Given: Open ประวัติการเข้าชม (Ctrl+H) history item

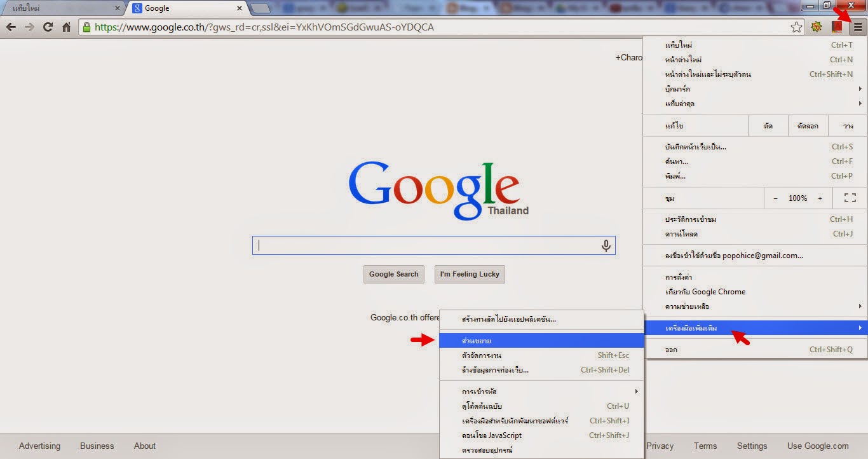Looking at the screenshot, I should [755, 219].
